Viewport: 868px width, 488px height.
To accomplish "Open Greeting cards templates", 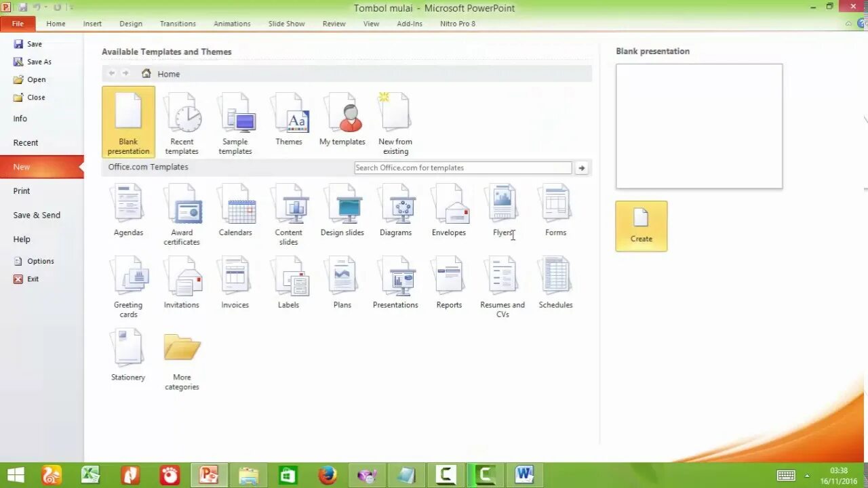I will point(128,287).
